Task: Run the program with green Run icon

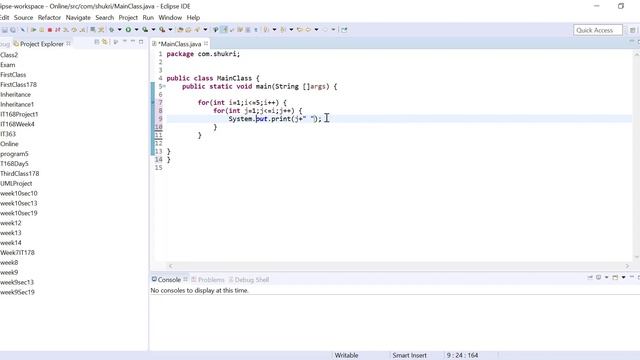Action: [128, 30]
